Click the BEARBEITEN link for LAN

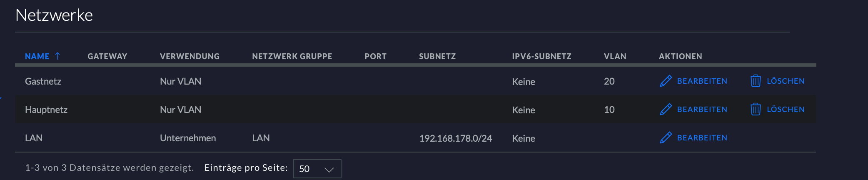point(702,138)
